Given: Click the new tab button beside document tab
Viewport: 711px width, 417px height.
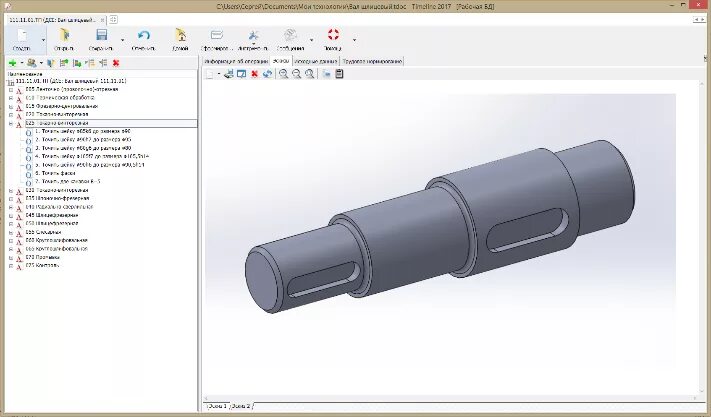Looking at the screenshot, I should (113, 19).
